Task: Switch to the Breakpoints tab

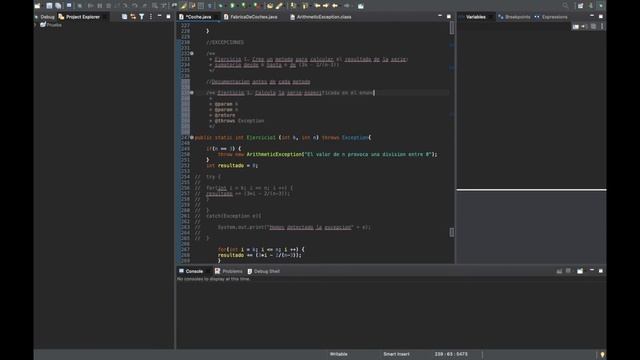Action: pyautogui.click(x=514, y=17)
